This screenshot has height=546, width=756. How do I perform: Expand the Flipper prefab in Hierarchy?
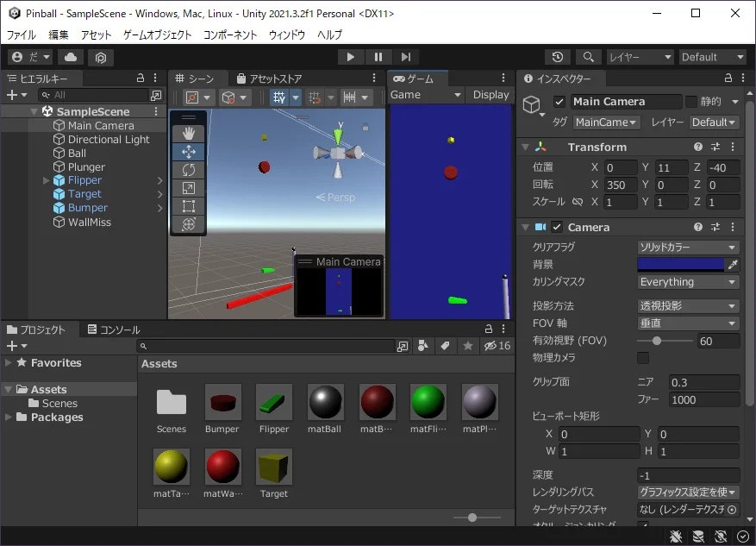pyautogui.click(x=47, y=181)
